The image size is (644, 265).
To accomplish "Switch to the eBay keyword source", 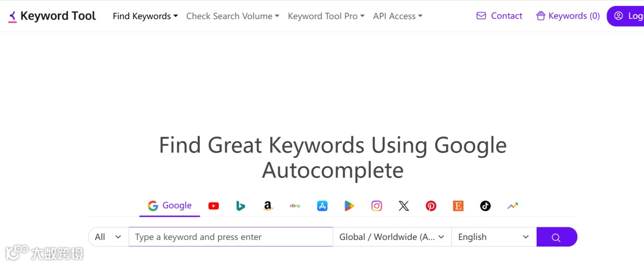I will point(295,206).
